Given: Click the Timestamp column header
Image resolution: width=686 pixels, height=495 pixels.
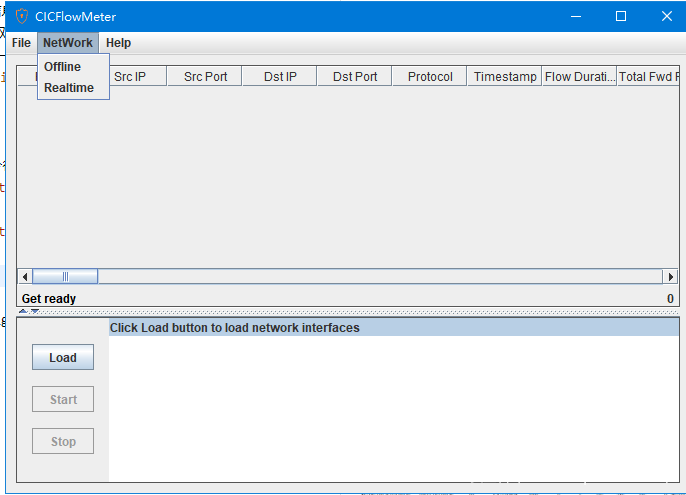Looking at the screenshot, I should [505, 77].
